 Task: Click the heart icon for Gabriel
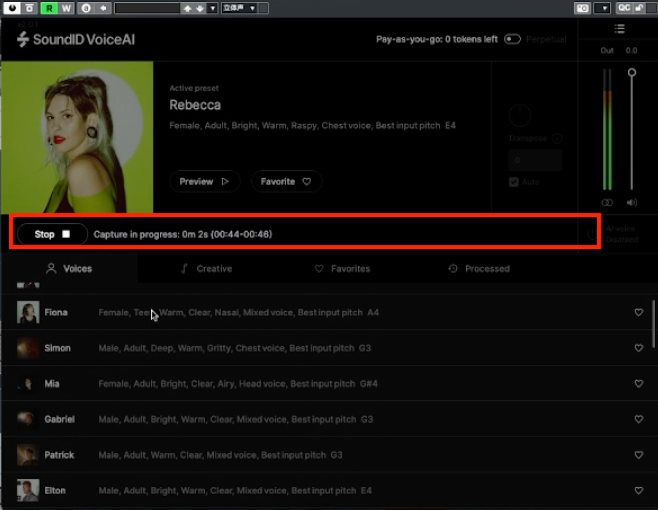639,420
